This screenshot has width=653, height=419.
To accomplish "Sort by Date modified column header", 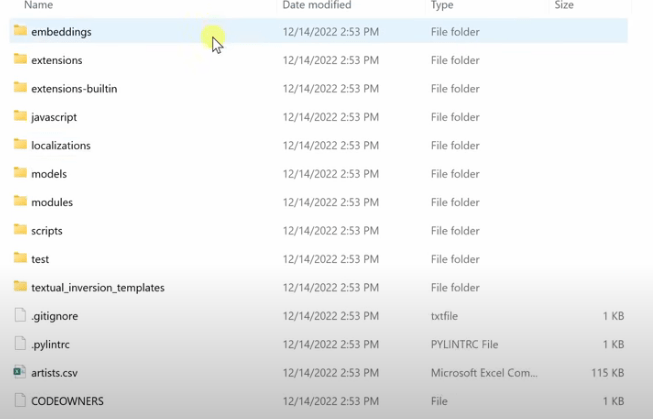I will click(x=317, y=5).
